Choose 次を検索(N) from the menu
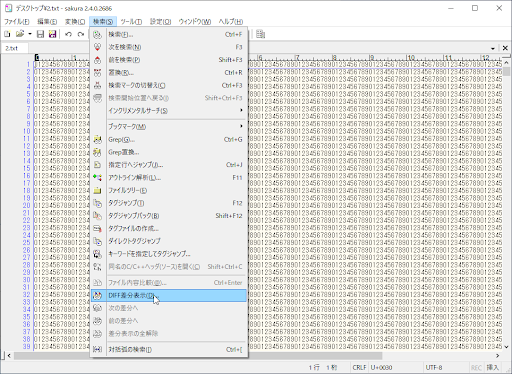This screenshot has width=512, height=374. point(169,47)
